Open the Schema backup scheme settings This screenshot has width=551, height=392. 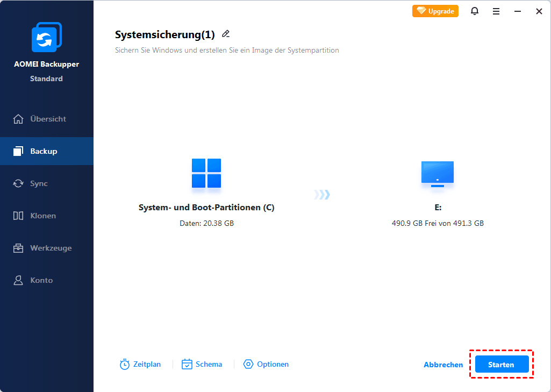[202, 365]
